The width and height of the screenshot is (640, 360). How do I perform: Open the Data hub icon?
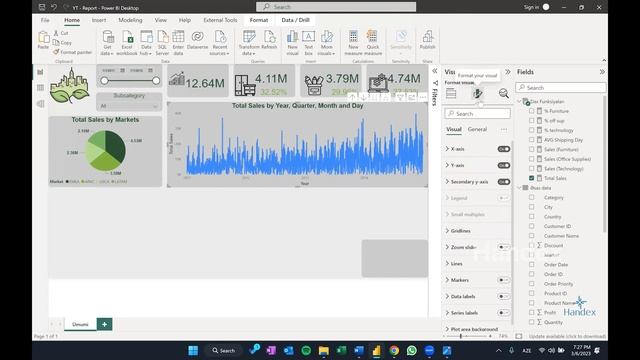[x=146, y=37]
